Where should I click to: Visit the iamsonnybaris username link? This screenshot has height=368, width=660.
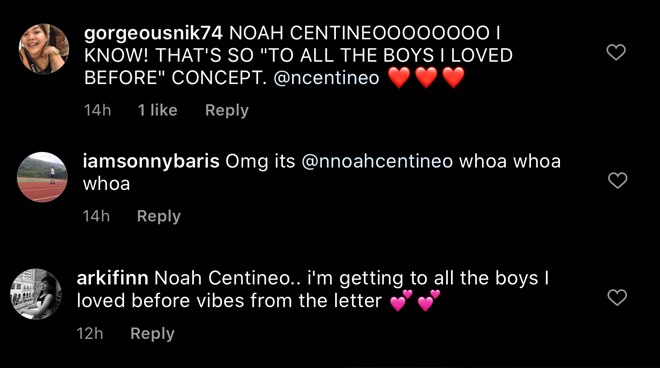tap(151, 162)
